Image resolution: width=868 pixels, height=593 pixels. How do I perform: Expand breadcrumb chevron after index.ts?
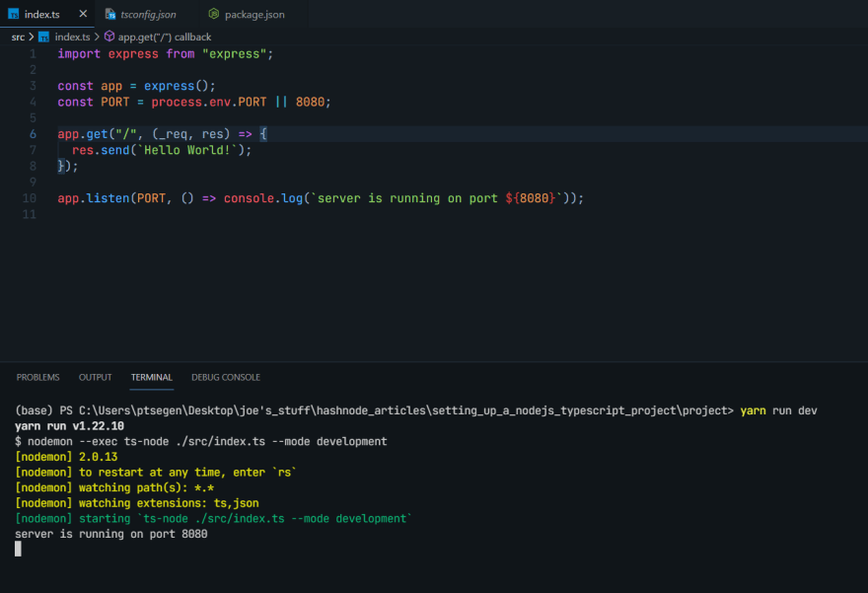tap(97, 37)
